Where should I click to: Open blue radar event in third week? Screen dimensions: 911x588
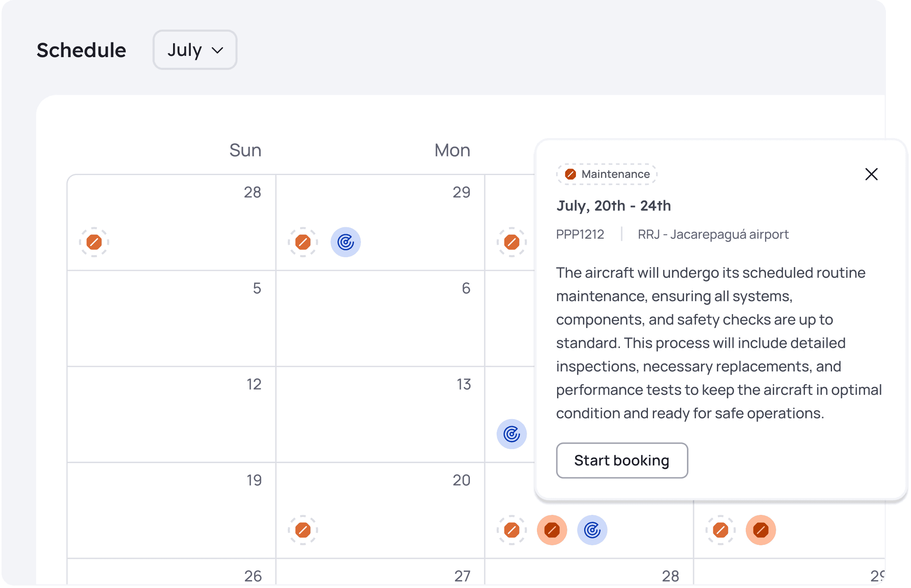[511, 434]
